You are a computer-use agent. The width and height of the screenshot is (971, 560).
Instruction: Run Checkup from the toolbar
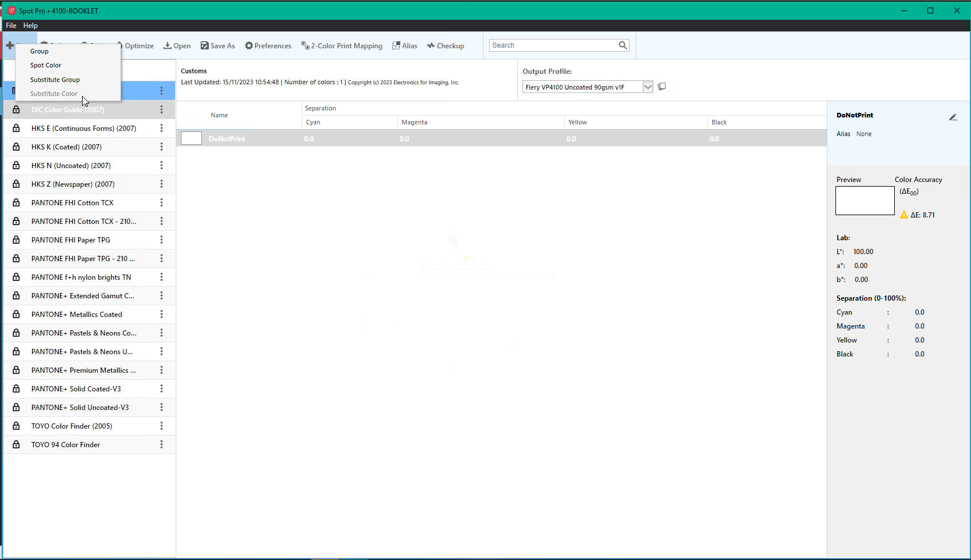click(x=446, y=45)
